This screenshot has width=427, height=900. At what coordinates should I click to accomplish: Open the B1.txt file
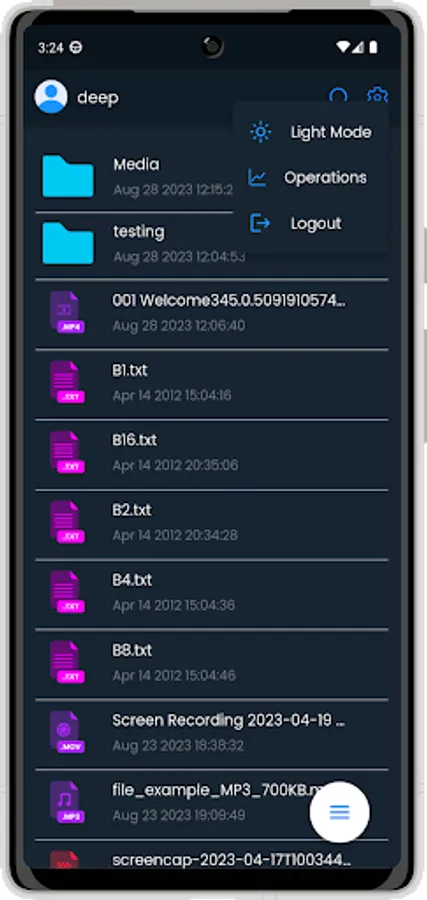[212, 383]
